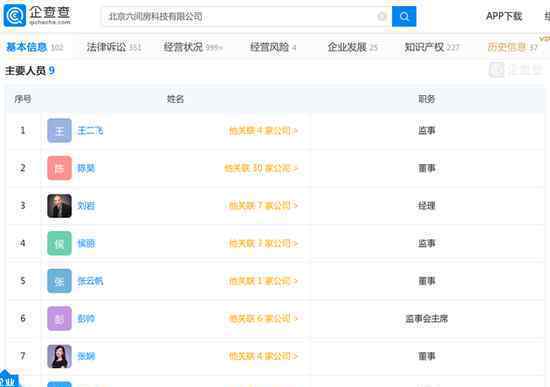Click the blue search magnifier button

point(404,16)
